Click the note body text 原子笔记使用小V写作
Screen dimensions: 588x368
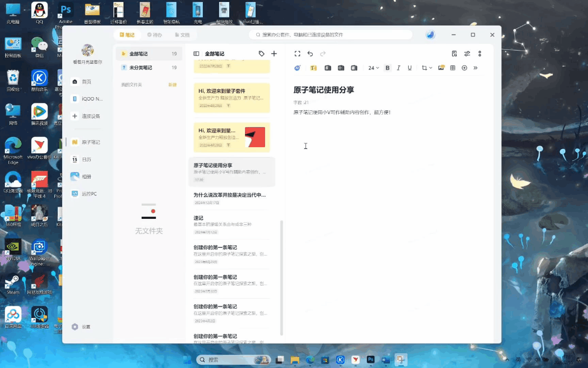pos(342,112)
